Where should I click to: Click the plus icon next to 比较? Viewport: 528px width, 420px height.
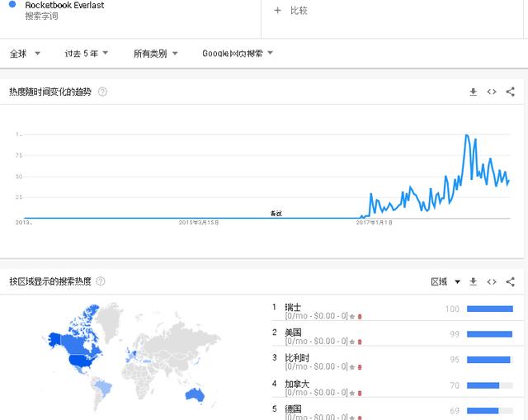[277, 11]
